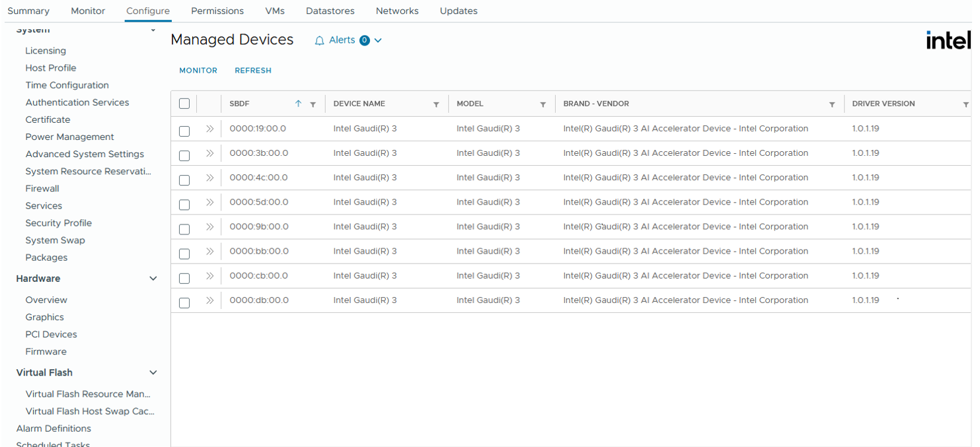Toggle the select-all checkbox in table header
The width and height of the screenshot is (980, 447).
[184, 104]
